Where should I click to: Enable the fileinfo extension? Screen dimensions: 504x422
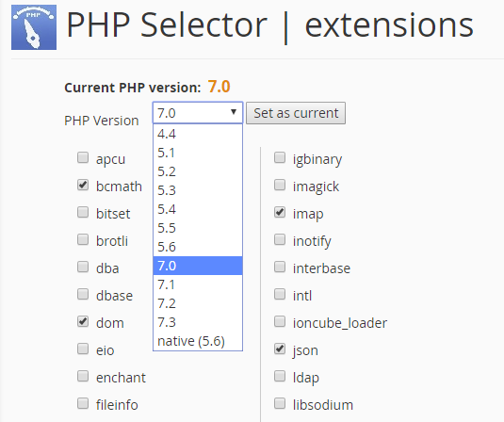point(83,403)
